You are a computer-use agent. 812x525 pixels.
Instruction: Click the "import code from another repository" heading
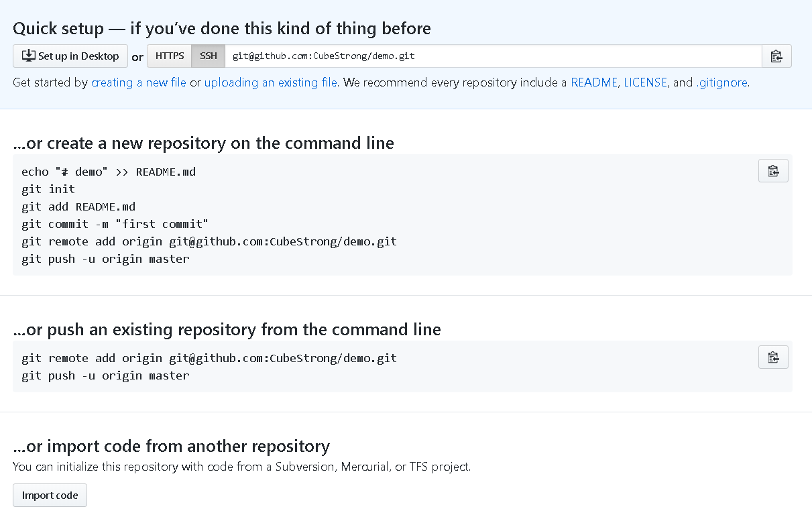click(x=171, y=447)
